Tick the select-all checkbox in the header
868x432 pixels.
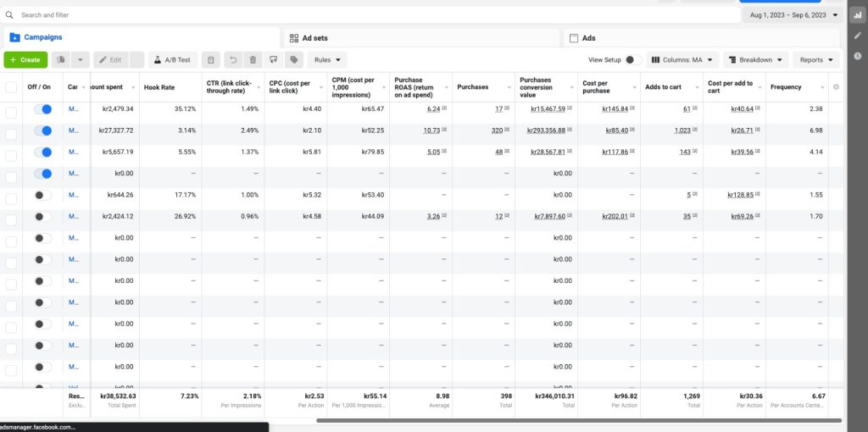pos(11,87)
